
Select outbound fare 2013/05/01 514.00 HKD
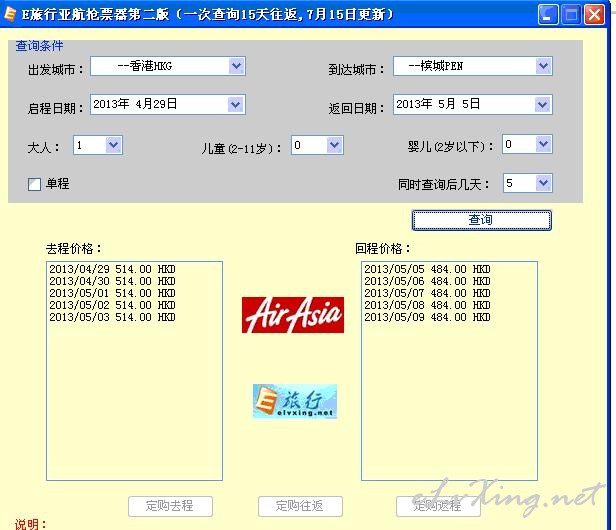click(112, 293)
